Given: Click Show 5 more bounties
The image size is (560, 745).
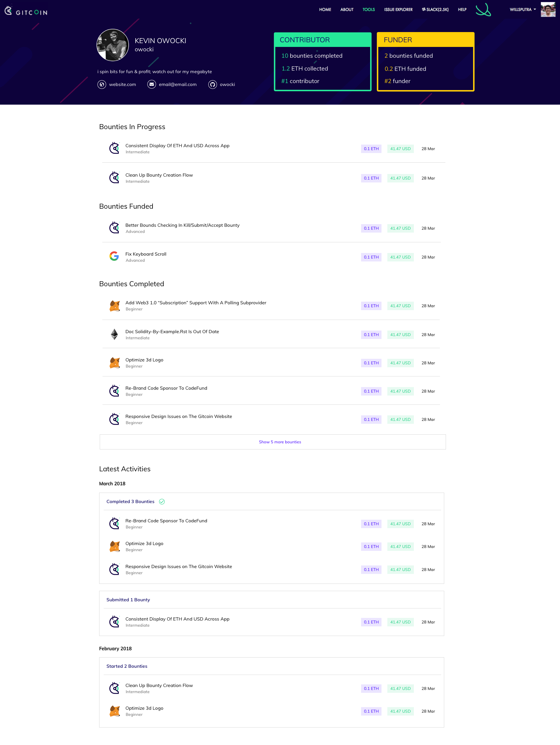Looking at the screenshot, I should pyautogui.click(x=280, y=442).
